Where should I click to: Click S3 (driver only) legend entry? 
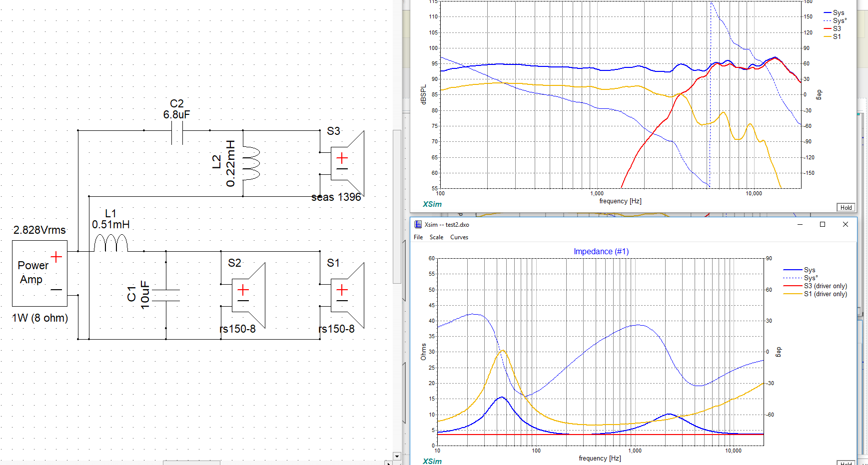(825, 286)
